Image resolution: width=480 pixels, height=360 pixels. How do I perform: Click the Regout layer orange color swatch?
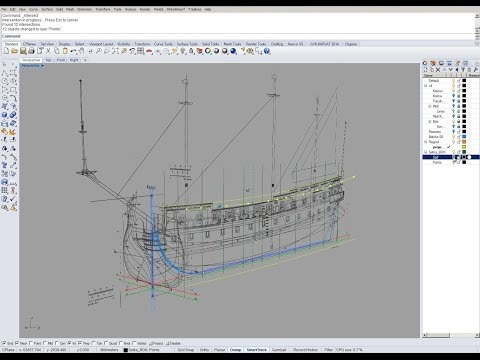[x=464, y=142]
